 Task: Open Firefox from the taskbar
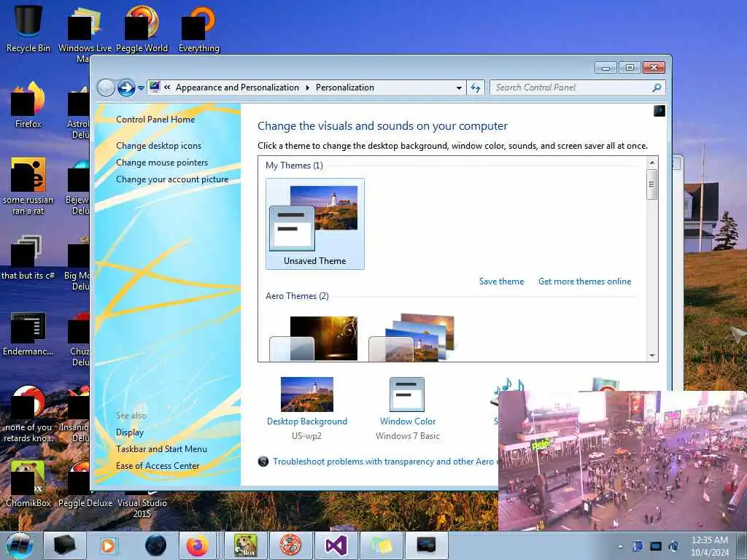point(197,545)
